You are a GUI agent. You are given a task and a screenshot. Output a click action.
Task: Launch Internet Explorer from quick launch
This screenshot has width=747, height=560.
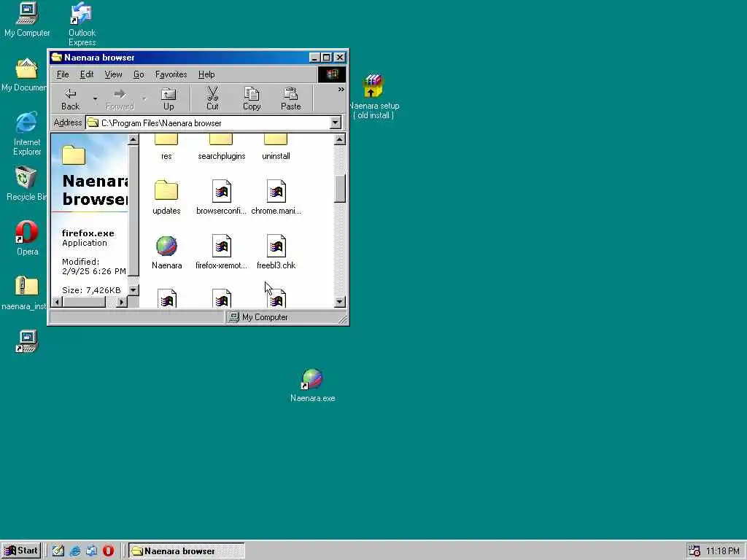pos(75,551)
